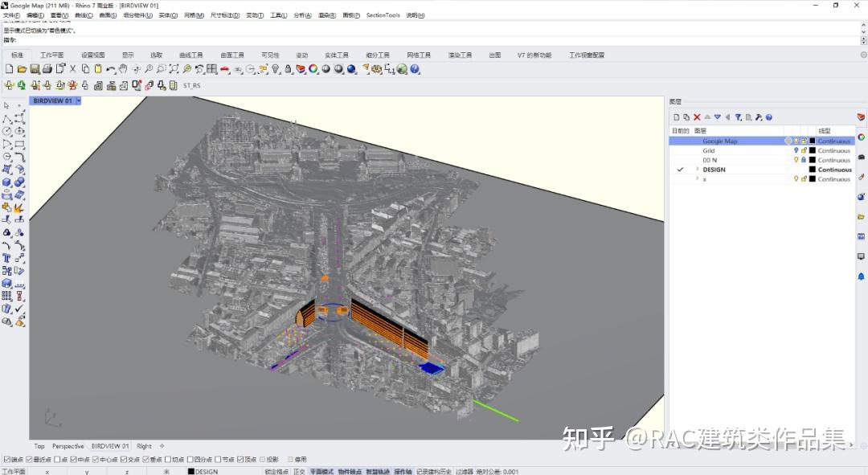Screen dimensions: 868x475
Task: Toggle the 顶点 osnap checkbox
Action: (x=240, y=460)
